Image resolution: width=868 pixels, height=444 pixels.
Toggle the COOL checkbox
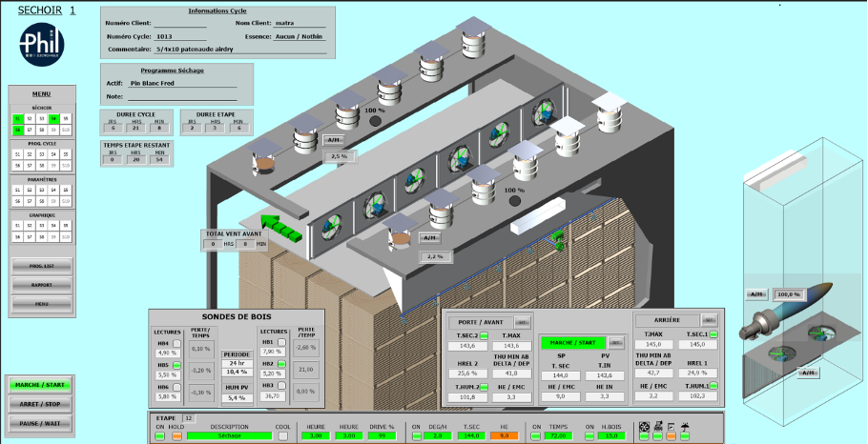(x=283, y=436)
